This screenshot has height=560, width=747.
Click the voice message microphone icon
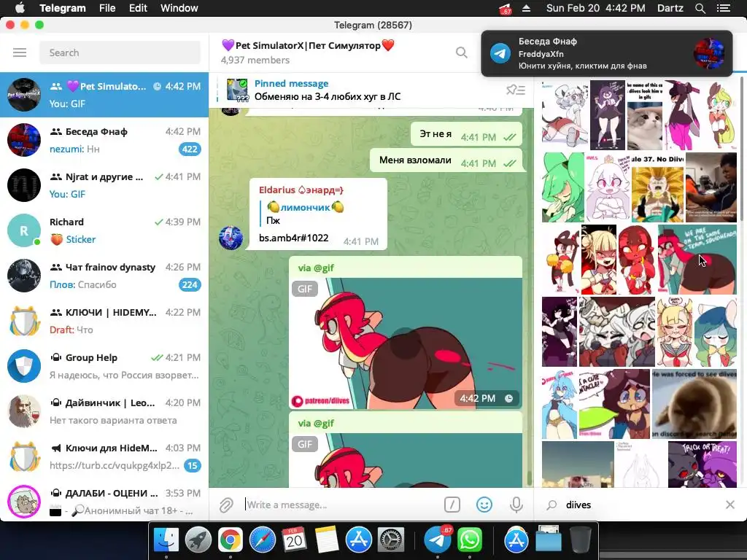[516, 505]
